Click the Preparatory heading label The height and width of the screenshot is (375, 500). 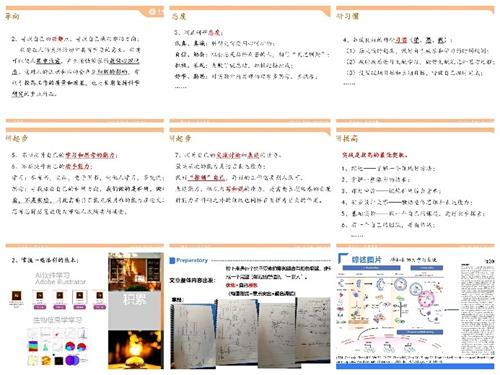pyautogui.click(x=192, y=260)
